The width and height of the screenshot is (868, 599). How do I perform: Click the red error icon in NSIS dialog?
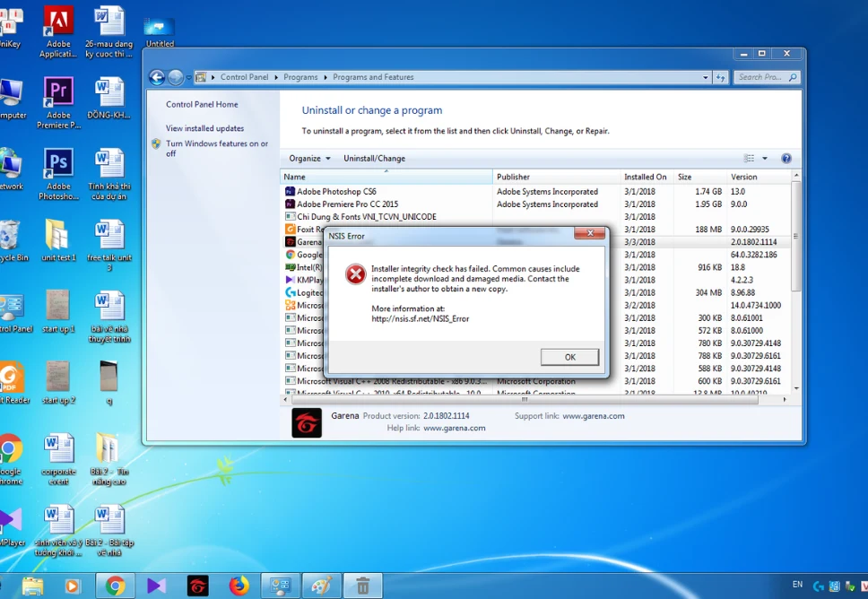355,274
